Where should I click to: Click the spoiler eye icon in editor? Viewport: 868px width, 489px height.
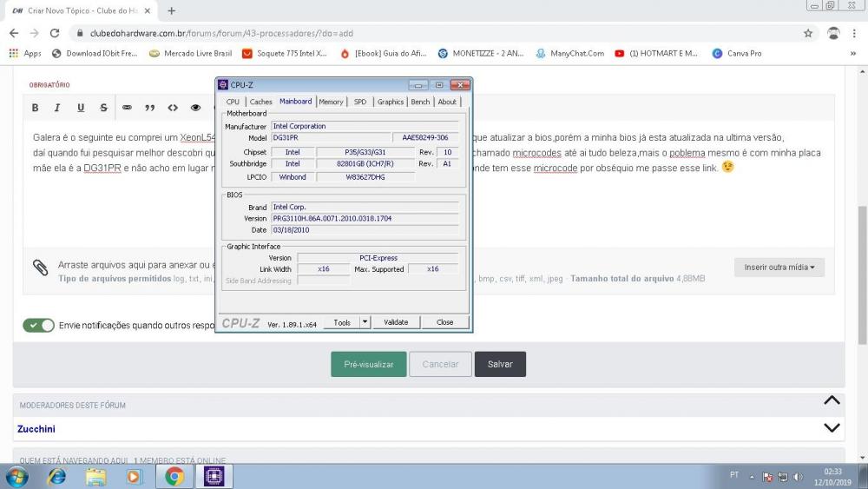[x=195, y=108]
